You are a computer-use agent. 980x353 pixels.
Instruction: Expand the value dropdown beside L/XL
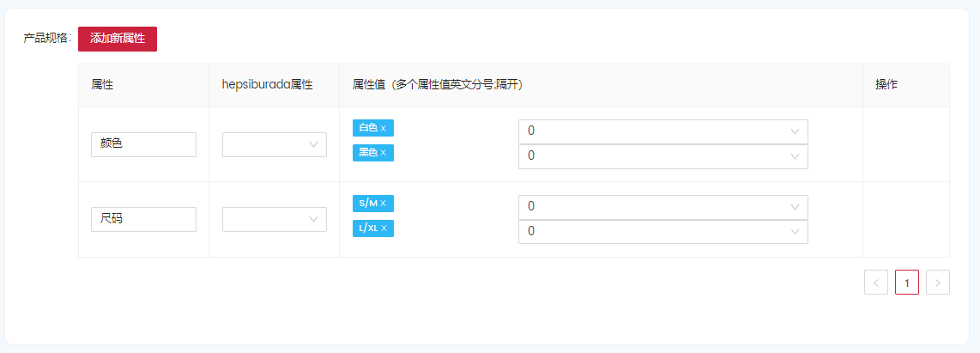663,232
